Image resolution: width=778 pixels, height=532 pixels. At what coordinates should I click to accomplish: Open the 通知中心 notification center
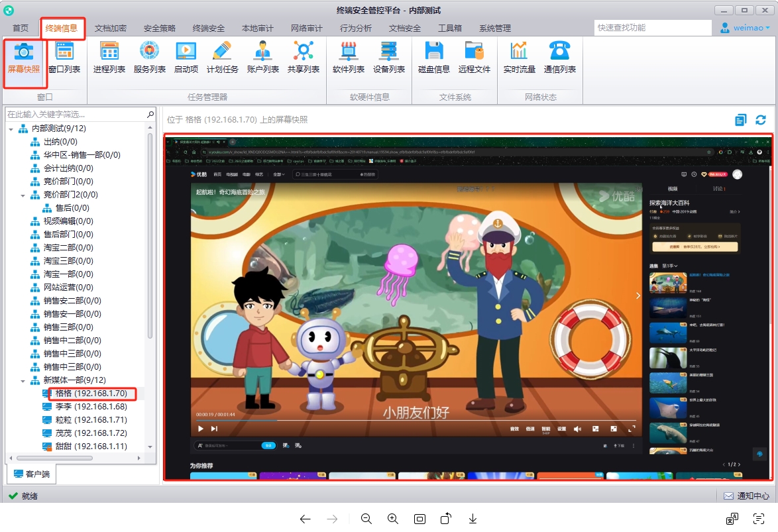point(746,496)
